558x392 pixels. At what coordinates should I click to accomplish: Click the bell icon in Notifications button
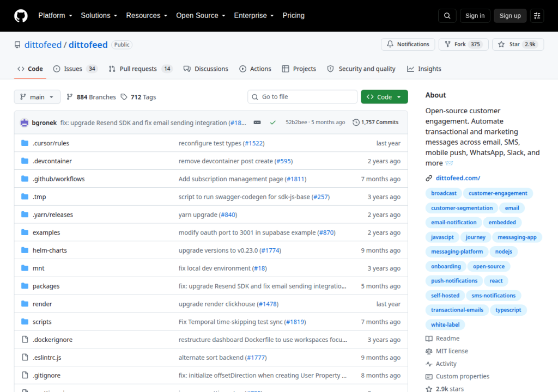390,44
